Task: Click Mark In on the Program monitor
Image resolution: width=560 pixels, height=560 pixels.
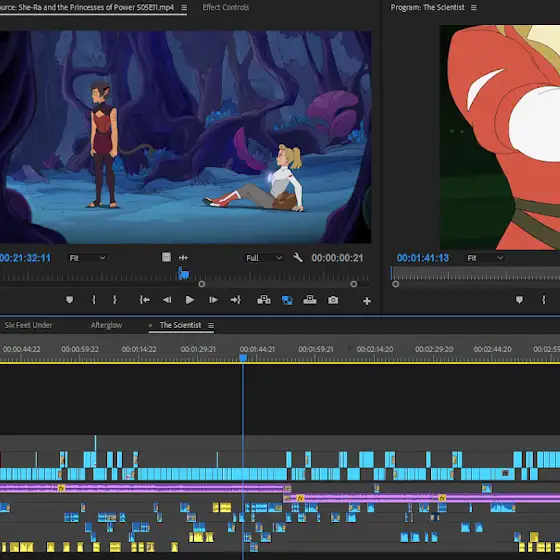Action: click(544, 300)
